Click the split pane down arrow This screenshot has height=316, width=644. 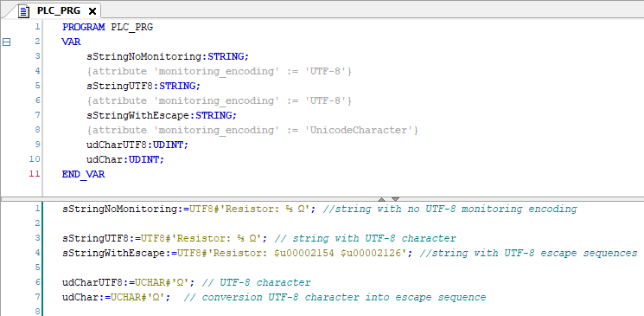pos(395,199)
